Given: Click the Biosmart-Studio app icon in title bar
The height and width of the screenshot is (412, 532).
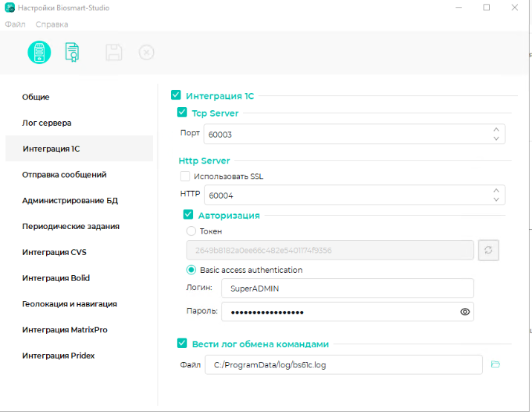Looking at the screenshot, I should pos(10,8).
